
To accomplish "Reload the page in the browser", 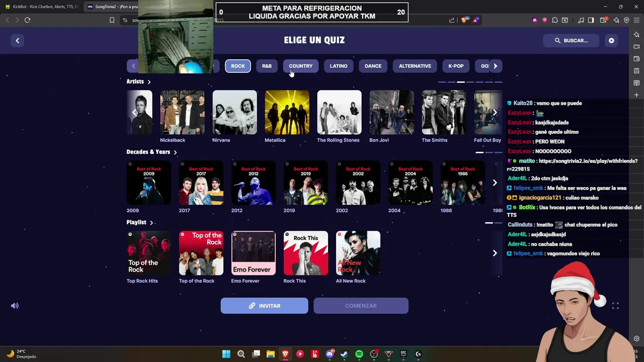I will (x=27, y=20).
